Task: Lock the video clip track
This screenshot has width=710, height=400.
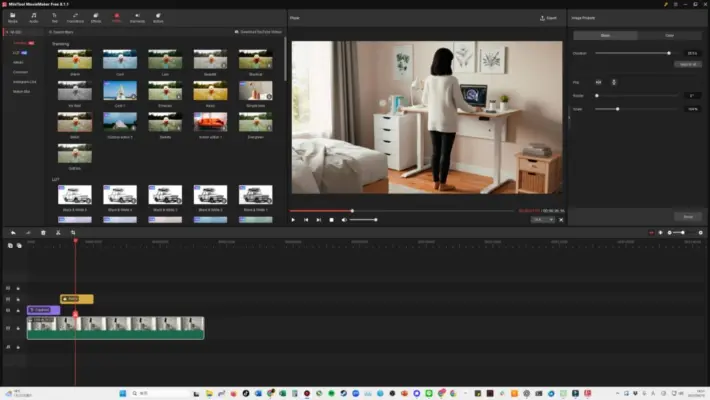Action: (x=18, y=328)
